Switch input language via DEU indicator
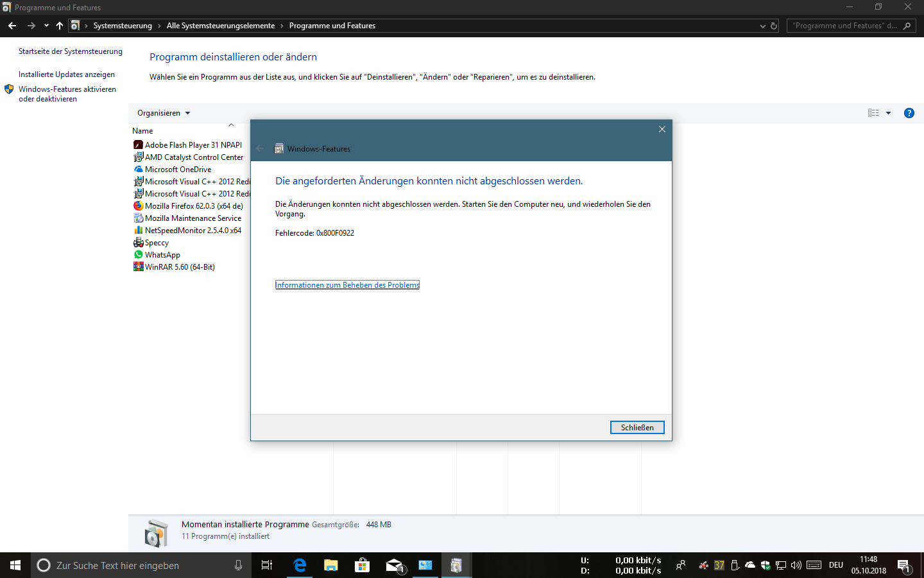This screenshot has width=924, height=578. [836, 565]
